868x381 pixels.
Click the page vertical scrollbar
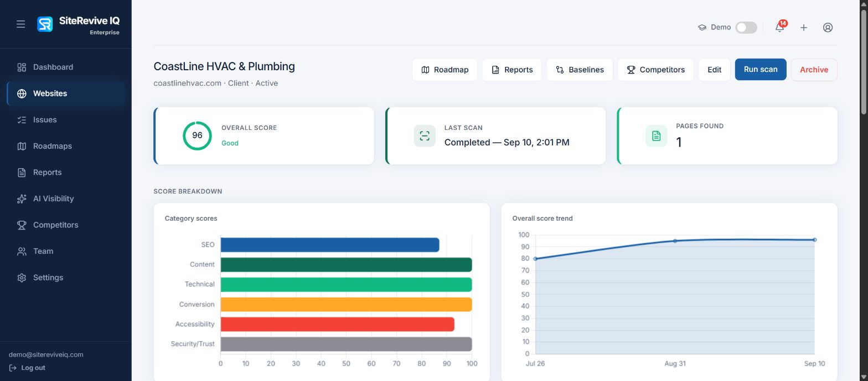pos(864,61)
